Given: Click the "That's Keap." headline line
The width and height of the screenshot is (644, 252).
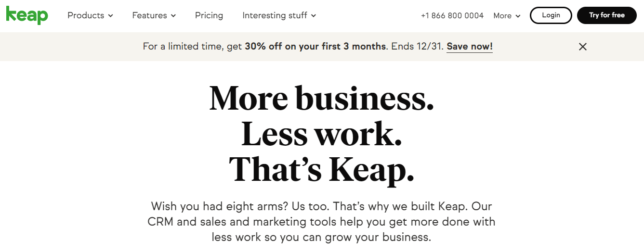Looking at the screenshot, I should 322,169.
